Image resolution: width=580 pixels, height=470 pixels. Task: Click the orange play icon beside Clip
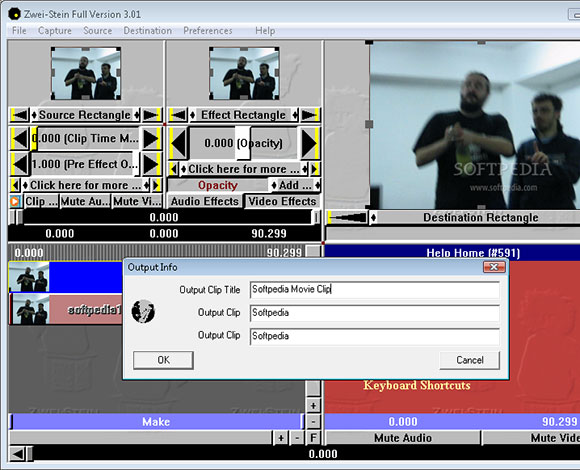click(x=15, y=202)
